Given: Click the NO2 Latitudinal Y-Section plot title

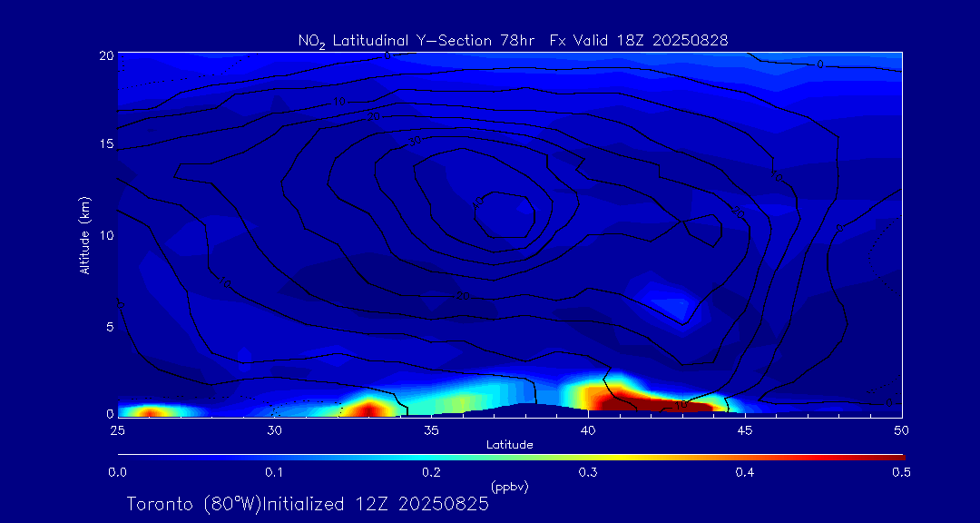Looking at the screenshot, I should [x=513, y=40].
